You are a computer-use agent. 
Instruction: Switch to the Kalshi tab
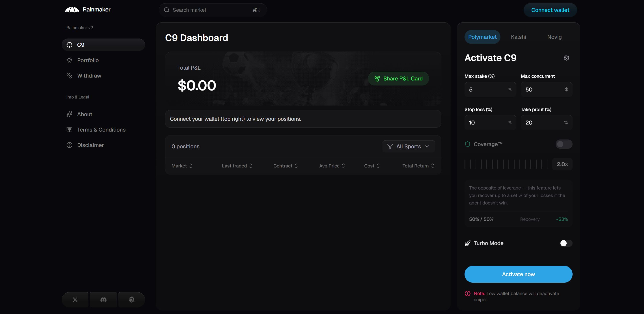tap(518, 37)
